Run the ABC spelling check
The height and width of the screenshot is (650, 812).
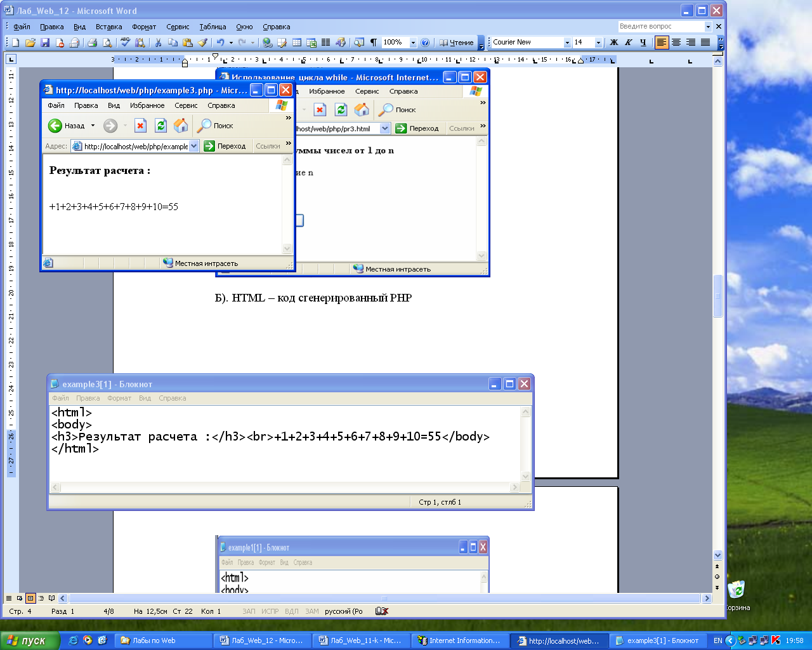point(125,43)
